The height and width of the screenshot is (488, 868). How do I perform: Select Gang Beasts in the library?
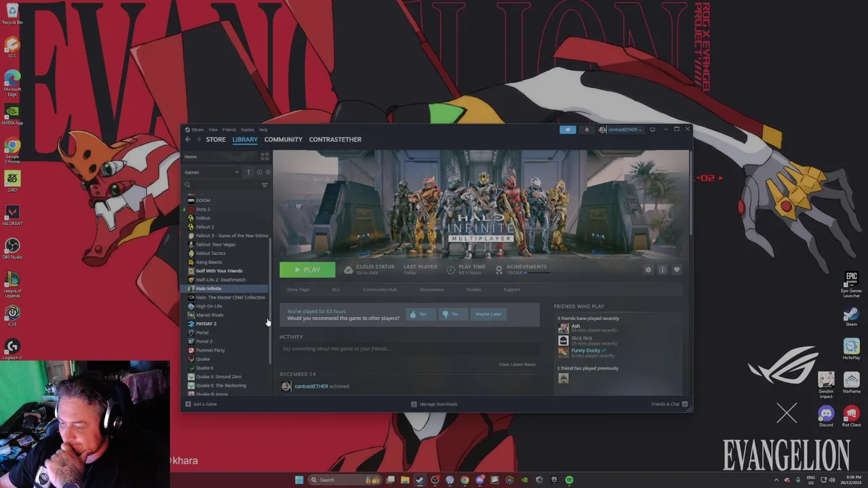[x=209, y=262]
